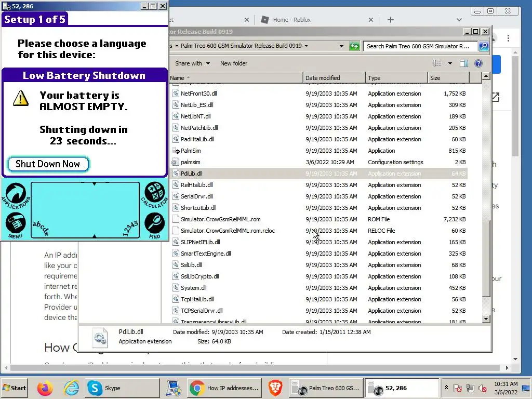Screen dimensions: 532x399
Task: Switch to the Home - Roblox browser tab
Action: 292,20
